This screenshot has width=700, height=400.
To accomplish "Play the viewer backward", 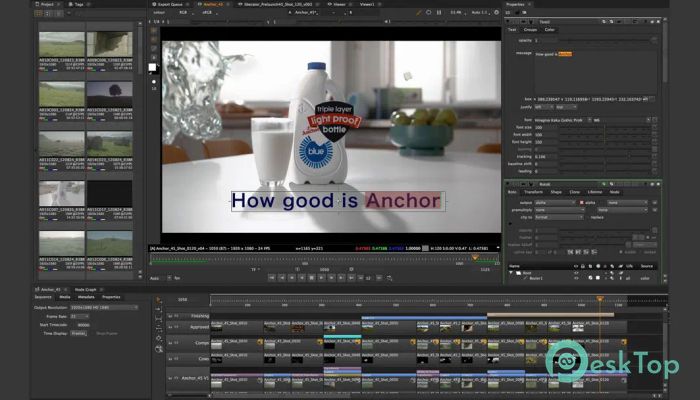I will (302, 278).
